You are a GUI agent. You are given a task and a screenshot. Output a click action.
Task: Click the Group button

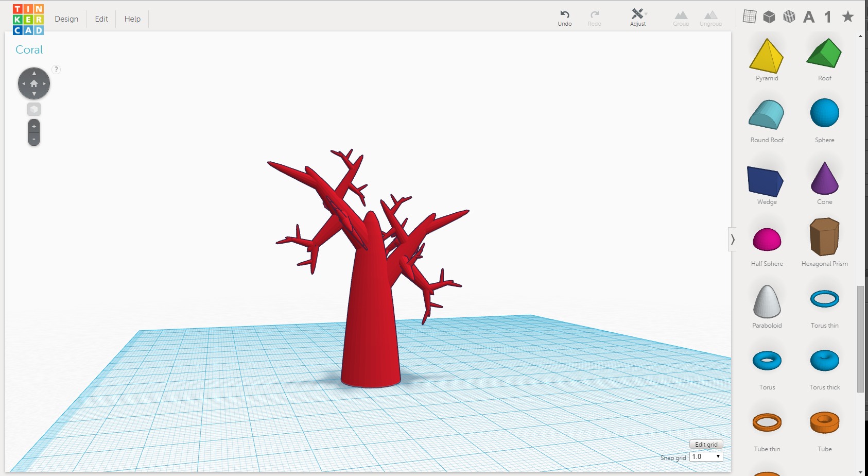681,18
